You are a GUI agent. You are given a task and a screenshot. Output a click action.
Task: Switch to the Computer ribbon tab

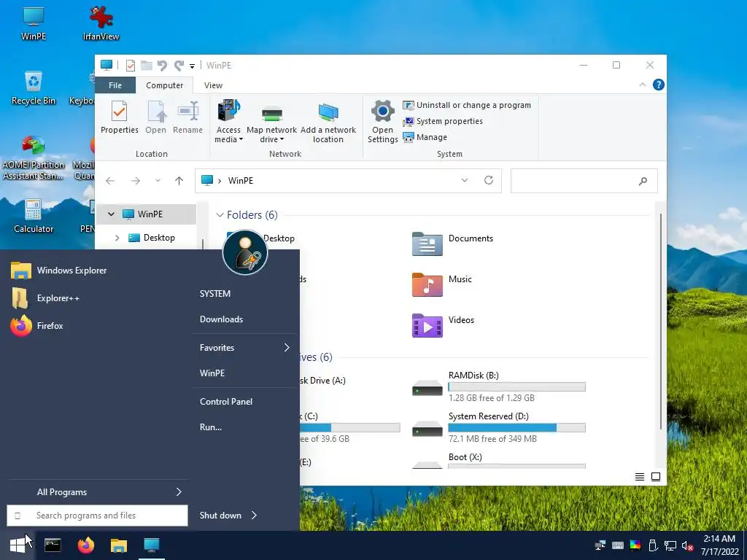tap(164, 85)
